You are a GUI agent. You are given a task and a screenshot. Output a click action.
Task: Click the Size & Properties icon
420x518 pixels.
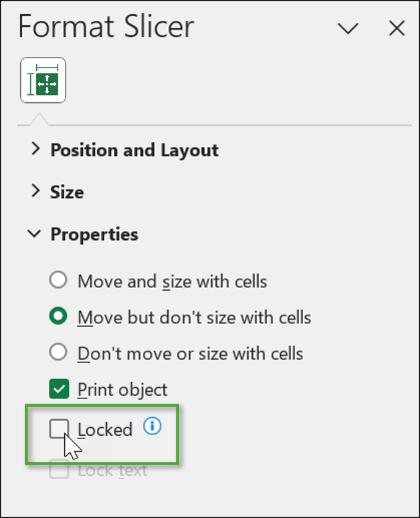[43, 80]
